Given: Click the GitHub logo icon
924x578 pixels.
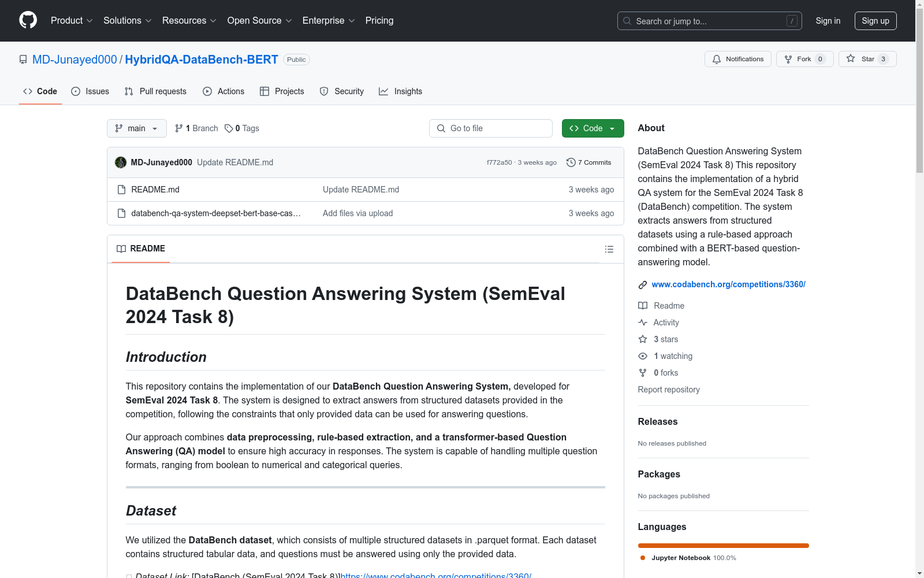Looking at the screenshot, I should pyautogui.click(x=28, y=20).
